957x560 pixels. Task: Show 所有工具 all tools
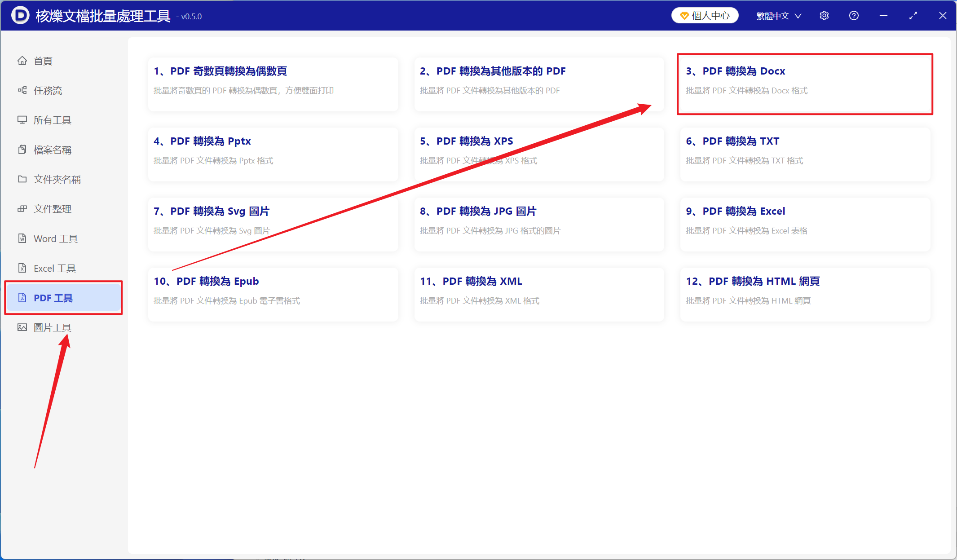point(63,120)
